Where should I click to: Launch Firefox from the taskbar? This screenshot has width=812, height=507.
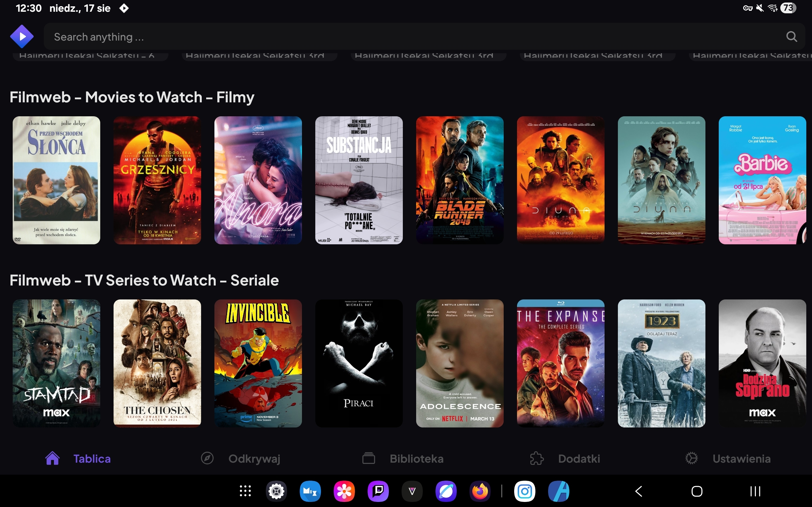(480, 491)
